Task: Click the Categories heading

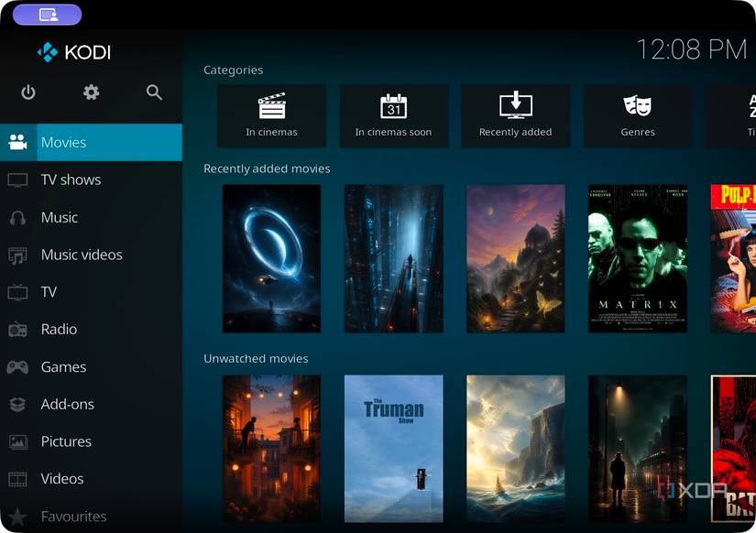Action: coord(234,71)
